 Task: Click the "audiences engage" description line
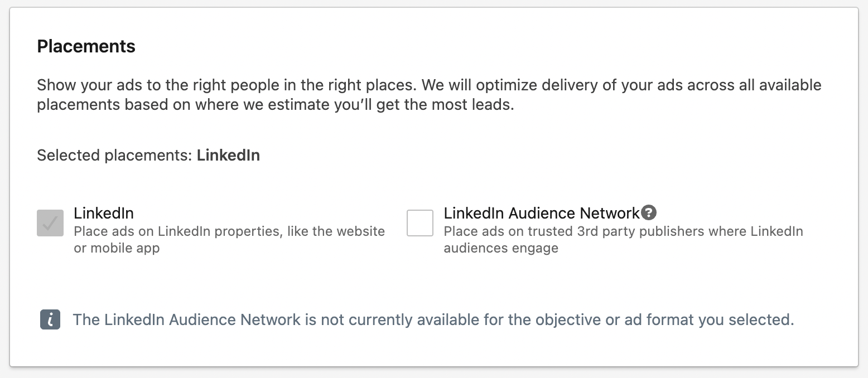click(x=501, y=248)
